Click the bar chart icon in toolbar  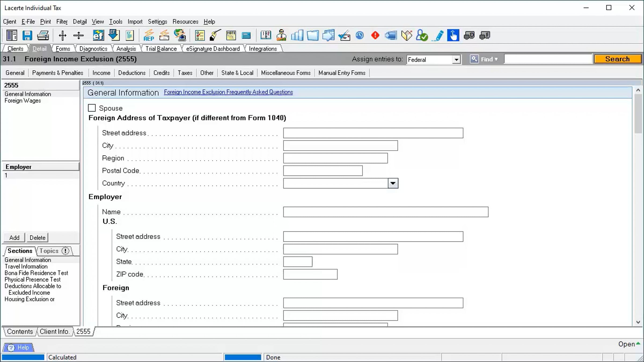pos(297,35)
